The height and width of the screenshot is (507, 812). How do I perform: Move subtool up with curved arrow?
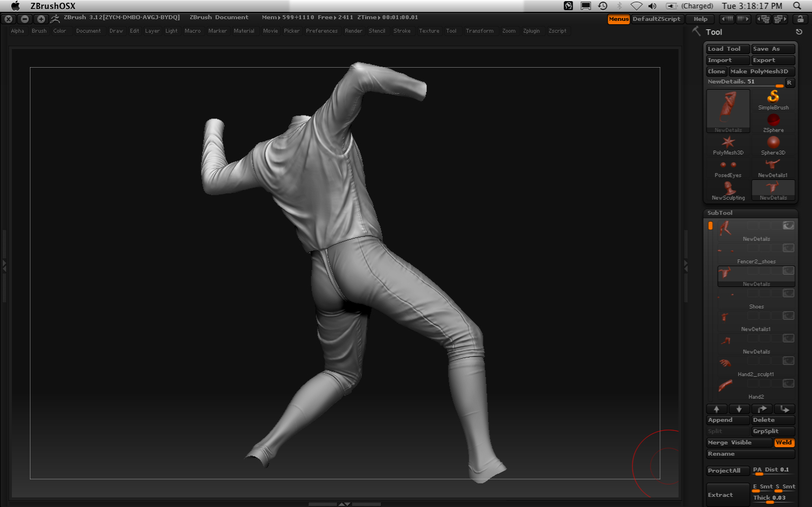tap(762, 409)
